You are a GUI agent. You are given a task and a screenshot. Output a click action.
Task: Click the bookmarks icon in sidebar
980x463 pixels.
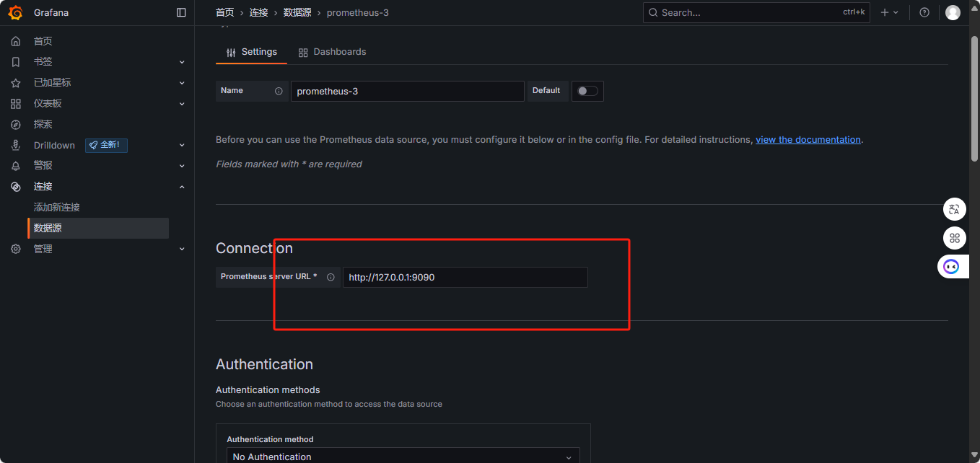16,62
